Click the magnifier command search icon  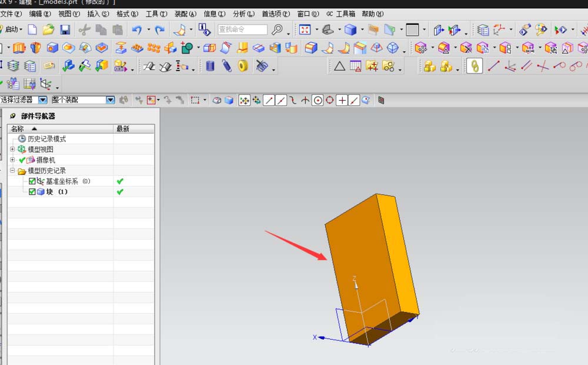pyautogui.click(x=277, y=29)
